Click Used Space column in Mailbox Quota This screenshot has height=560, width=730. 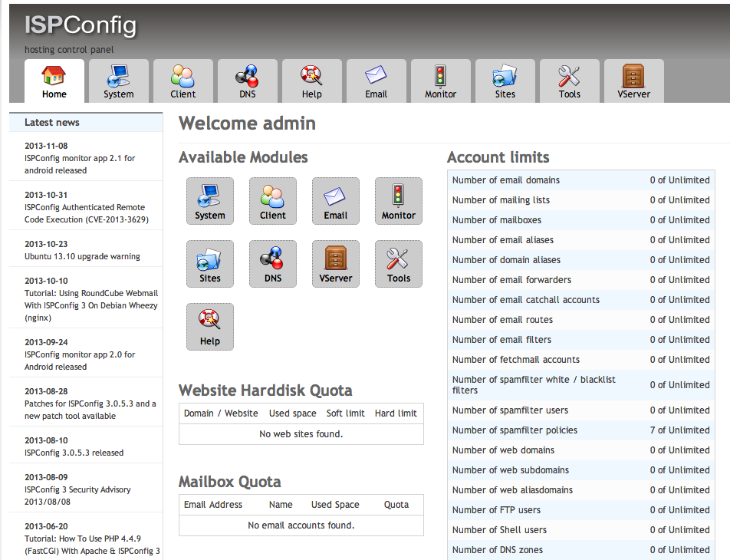pos(335,505)
